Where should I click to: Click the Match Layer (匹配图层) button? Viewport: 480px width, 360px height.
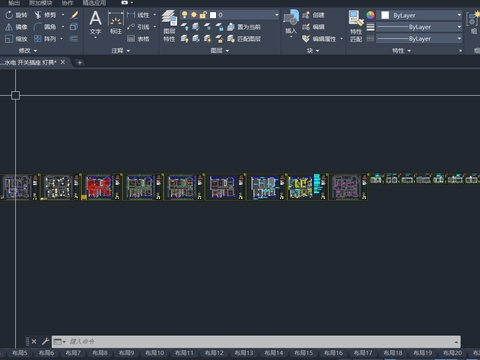tap(244, 39)
